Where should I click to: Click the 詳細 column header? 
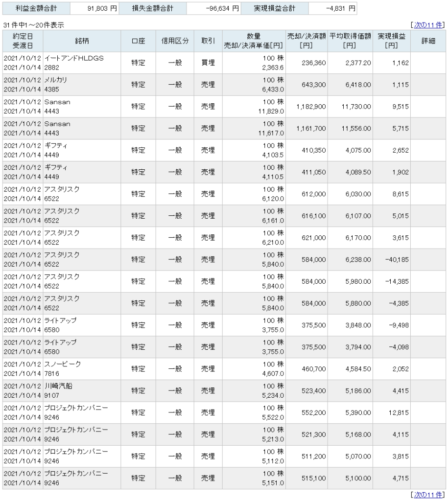click(x=428, y=41)
